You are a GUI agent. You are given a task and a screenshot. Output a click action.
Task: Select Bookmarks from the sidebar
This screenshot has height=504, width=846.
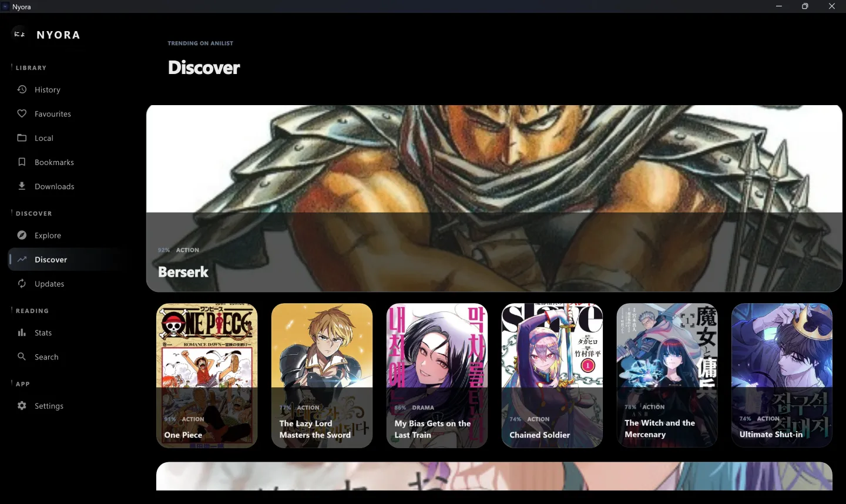[x=68, y=162]
